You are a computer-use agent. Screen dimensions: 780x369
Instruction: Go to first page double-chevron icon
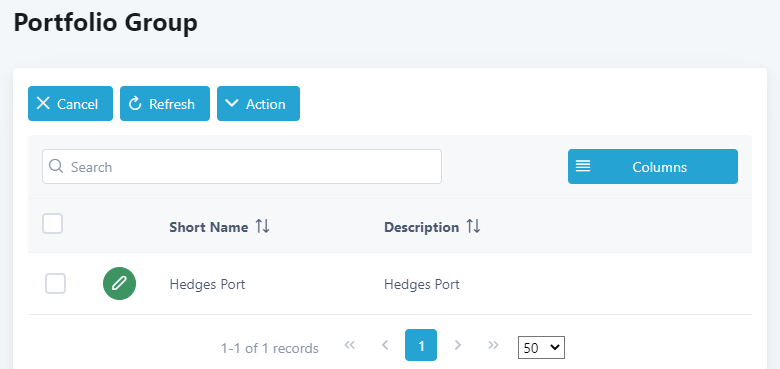pos(350,345)
